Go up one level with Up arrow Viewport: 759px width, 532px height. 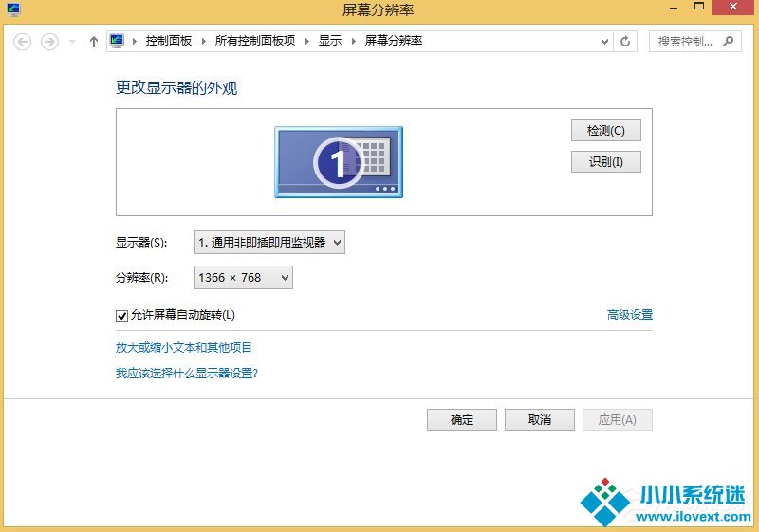pos(93,42)
